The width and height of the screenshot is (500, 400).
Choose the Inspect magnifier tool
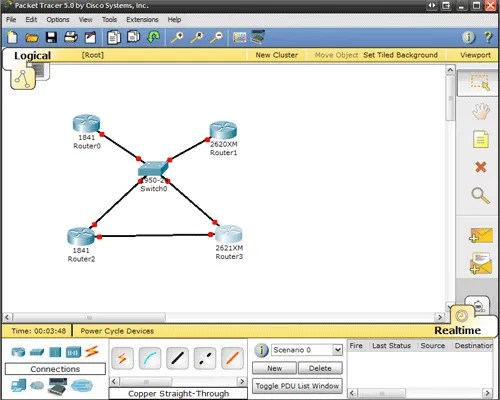point(480,196)
